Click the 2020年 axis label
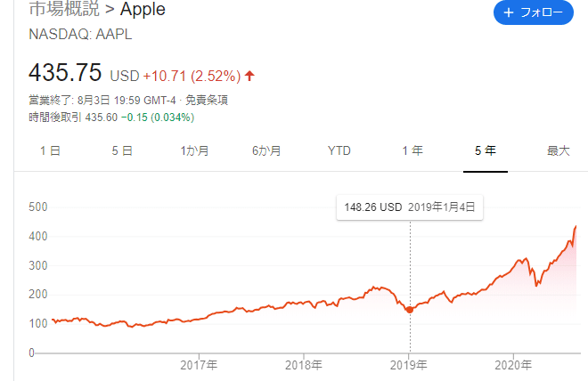Image resolution: width=588 pixels, height=381 pixels. click(514, 366)
